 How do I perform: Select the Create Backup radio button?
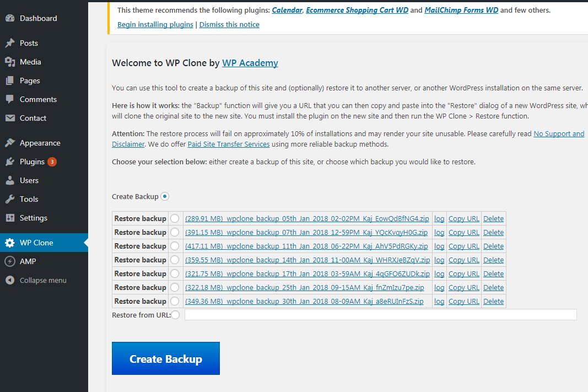click(165, 196)
